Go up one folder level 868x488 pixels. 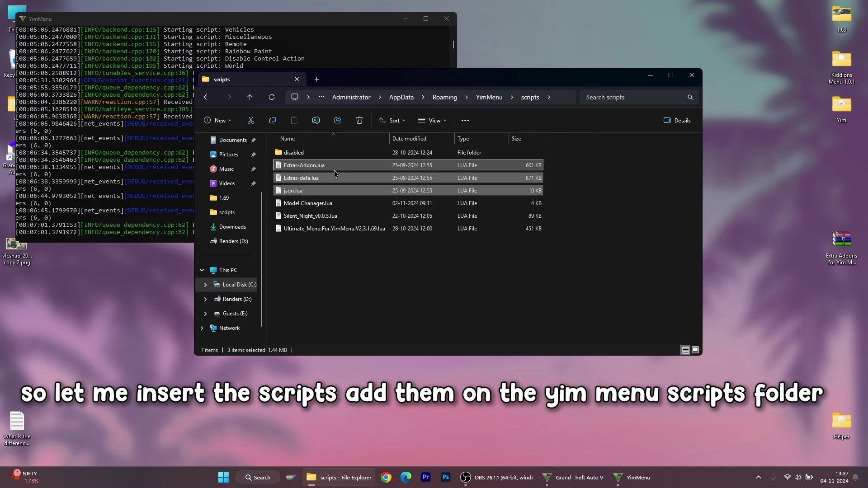[250, 97]
